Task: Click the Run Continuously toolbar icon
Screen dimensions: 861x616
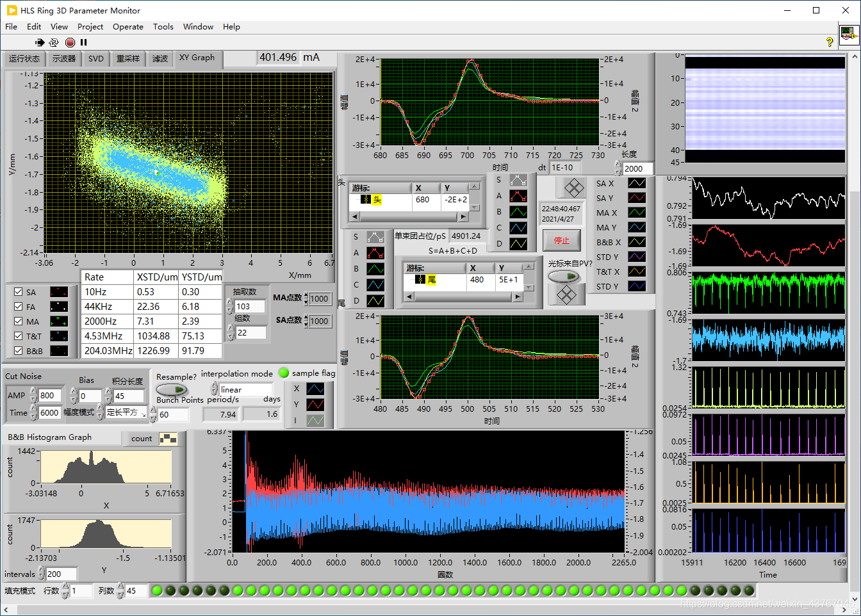Action: tap(54, 42)
